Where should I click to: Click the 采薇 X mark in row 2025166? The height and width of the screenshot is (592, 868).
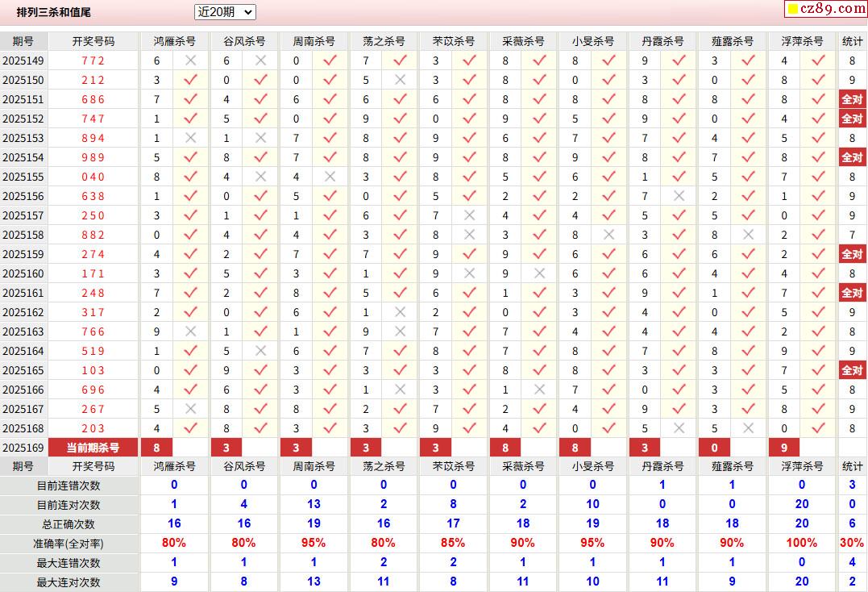pos(539,390)
